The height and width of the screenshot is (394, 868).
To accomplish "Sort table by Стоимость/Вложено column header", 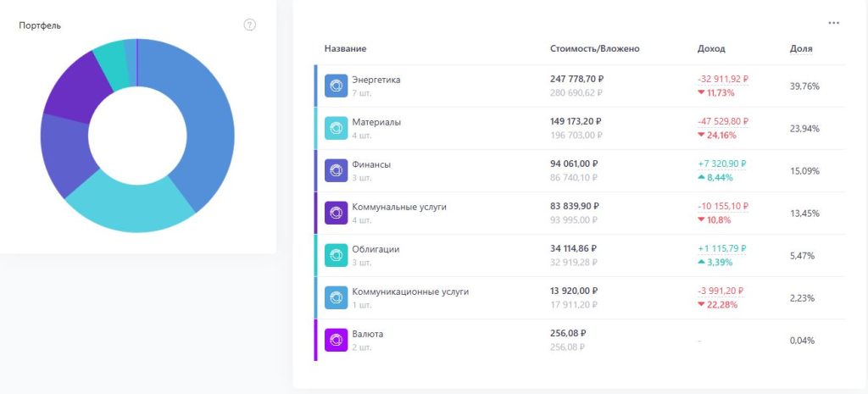I will (594, 49).
